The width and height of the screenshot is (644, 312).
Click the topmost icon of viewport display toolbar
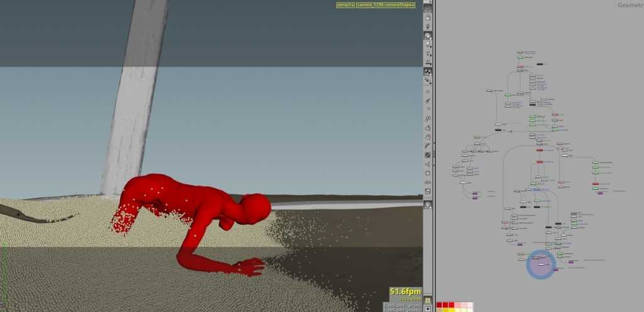click(428, 9)
